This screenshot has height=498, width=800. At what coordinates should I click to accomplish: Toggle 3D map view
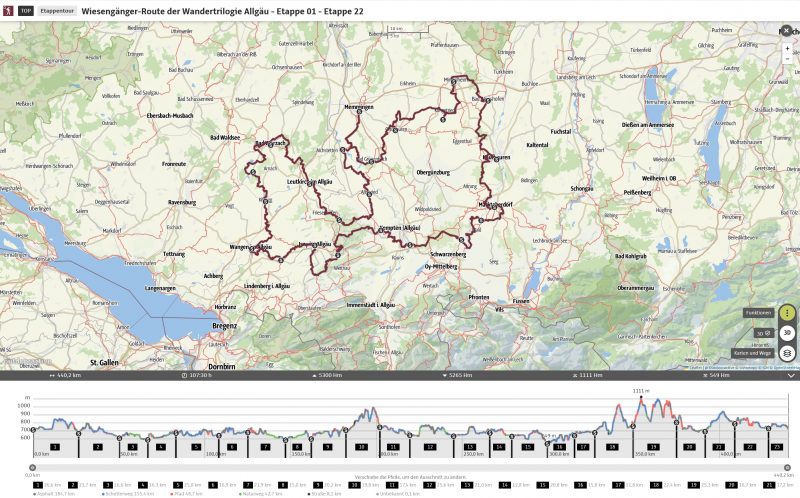point(787,333)
